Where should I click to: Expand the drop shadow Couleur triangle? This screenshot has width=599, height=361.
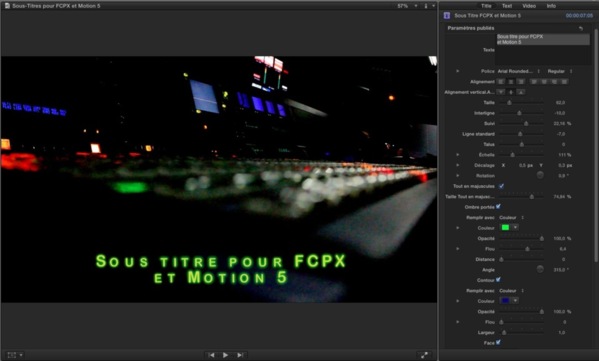[x=458, y=228]
